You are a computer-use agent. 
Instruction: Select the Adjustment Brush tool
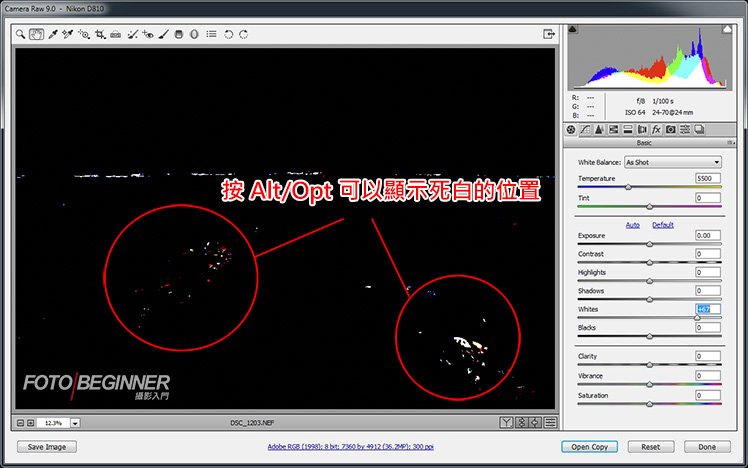(x=163, y=33)
